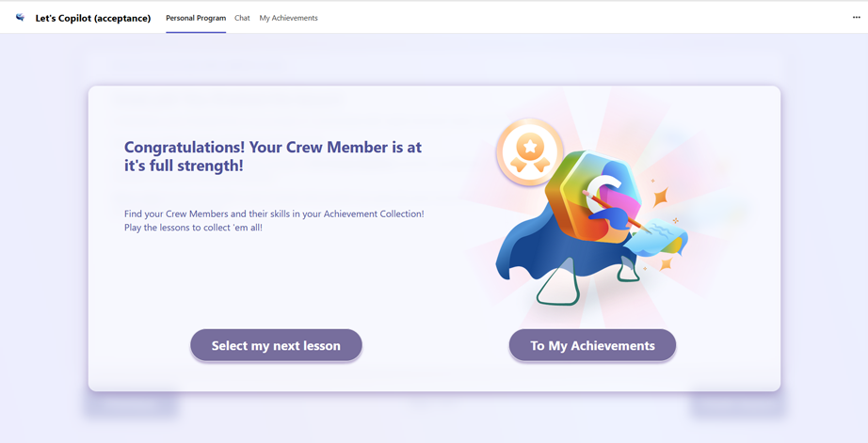Click the Congratulations heading text

point(273,156)
